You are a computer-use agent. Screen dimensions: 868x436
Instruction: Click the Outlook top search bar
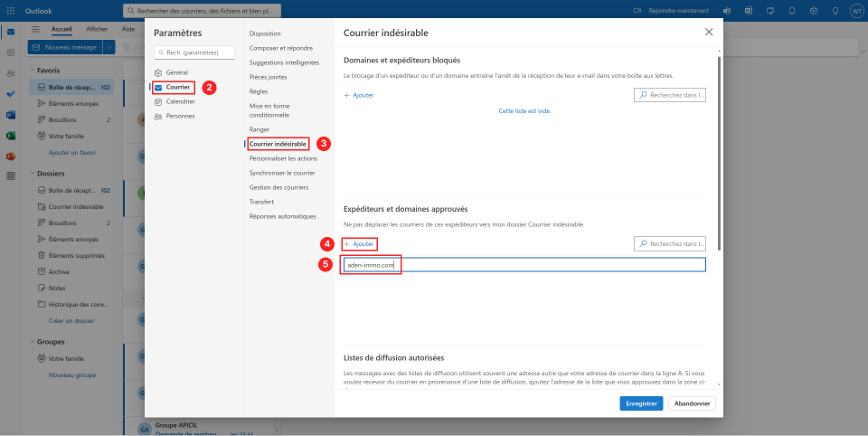(x=202, y=11)
